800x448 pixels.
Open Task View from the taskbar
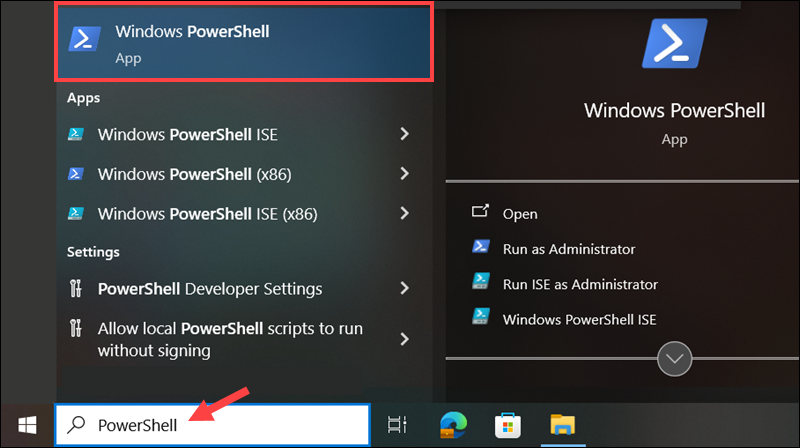click(x=397, y=425)
